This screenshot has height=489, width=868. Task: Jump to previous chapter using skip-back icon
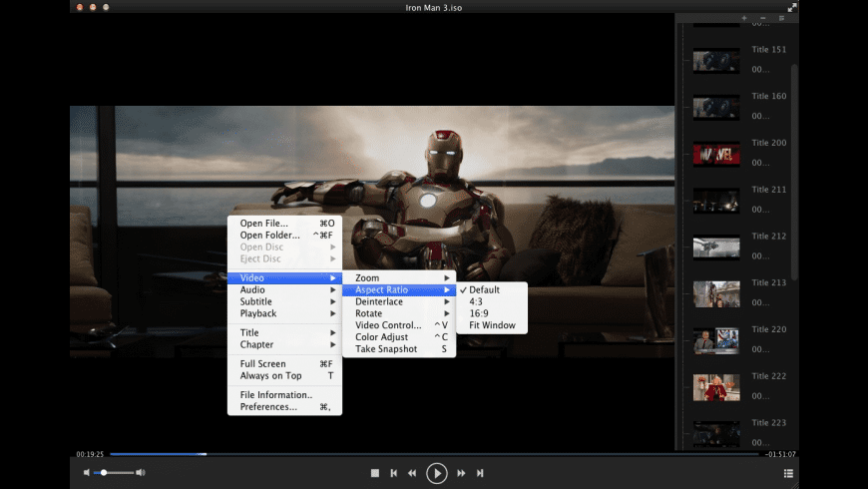(394, 473)
